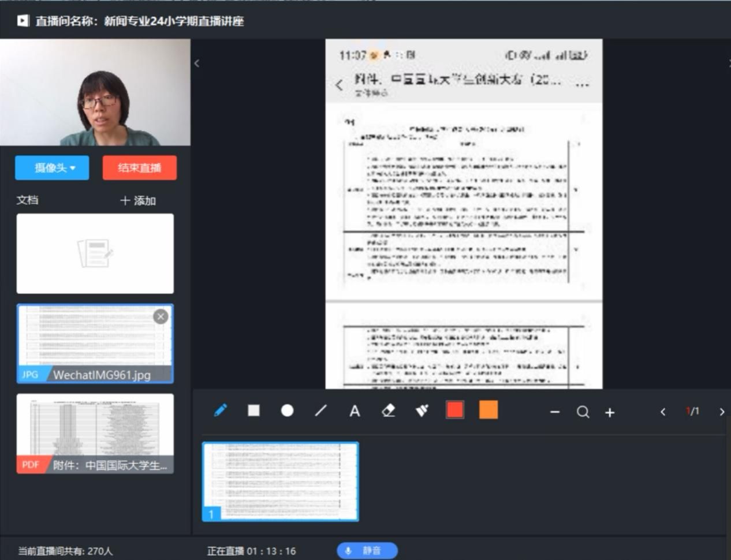This screenshot has width=731, height=560.
Task: Click the magnifier zoom reset icon
Action: pyautogui.click(x=583, y=412)
